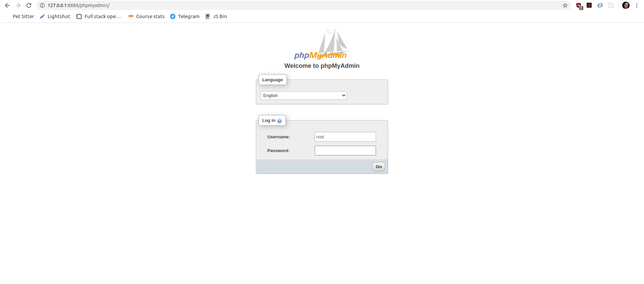Viewport: 644px width, 284px height.
Task: Reload the phpMyAdmin page
Action: tap(29, 5)
